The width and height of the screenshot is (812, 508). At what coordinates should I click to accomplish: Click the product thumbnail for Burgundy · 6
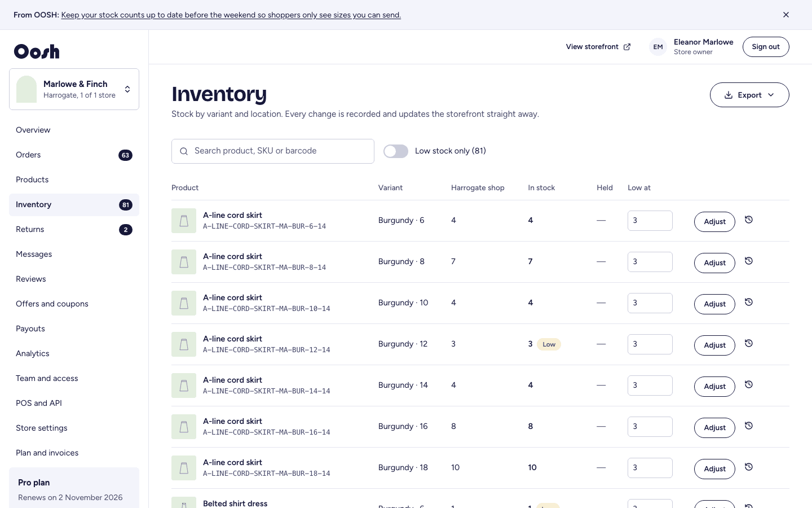pos(184,221)
